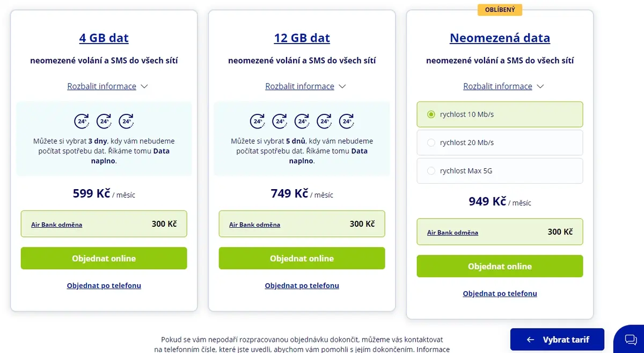Select rychlost Max 5G radio button
The height and width of the screenshot is (353, 644).
point(500,171)
